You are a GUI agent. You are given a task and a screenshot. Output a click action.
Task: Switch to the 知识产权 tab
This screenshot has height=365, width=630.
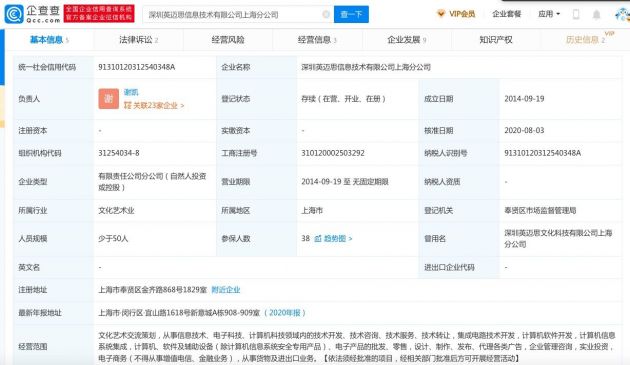[496, 39]
